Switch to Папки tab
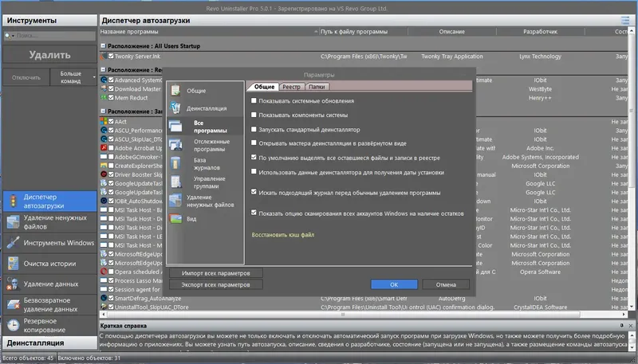Viewport: 638px width, 364px height. [317, 87]
